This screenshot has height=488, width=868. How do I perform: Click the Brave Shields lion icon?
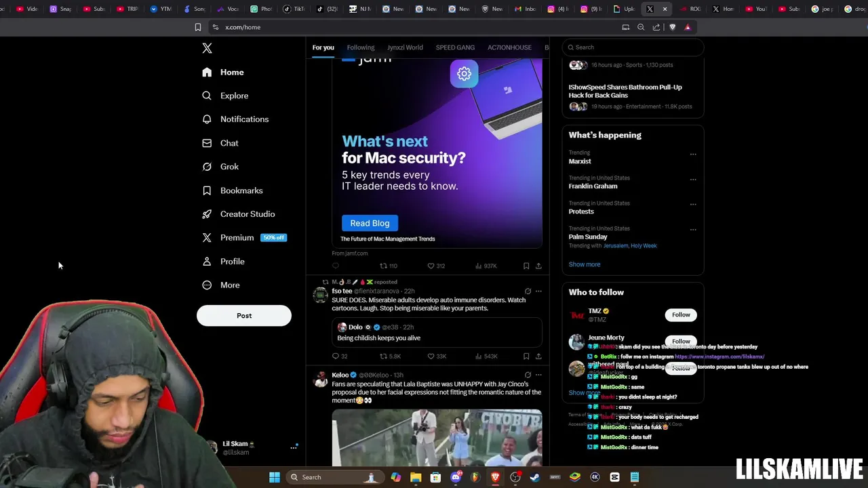pos(672,27)
